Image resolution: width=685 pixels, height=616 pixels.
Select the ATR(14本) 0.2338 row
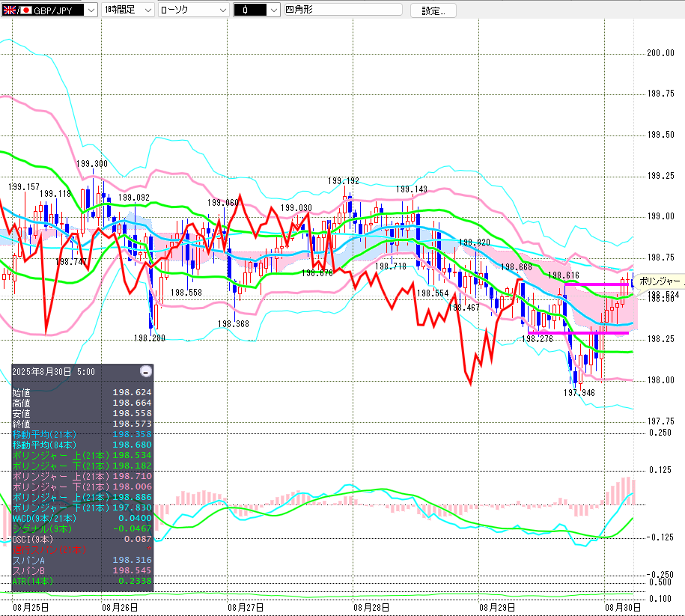[x=82, y=581]
